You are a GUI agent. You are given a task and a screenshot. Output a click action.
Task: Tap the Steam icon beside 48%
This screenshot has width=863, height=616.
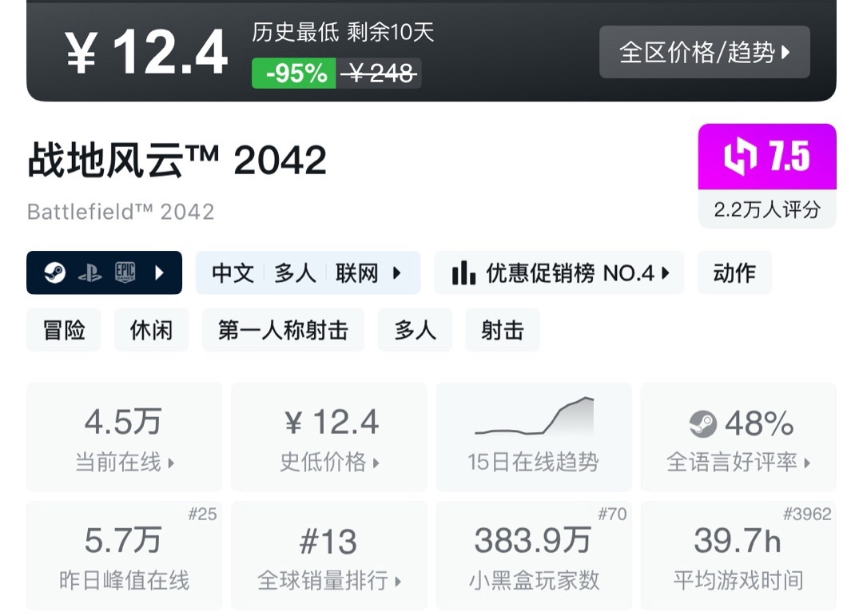click(703, 424)
